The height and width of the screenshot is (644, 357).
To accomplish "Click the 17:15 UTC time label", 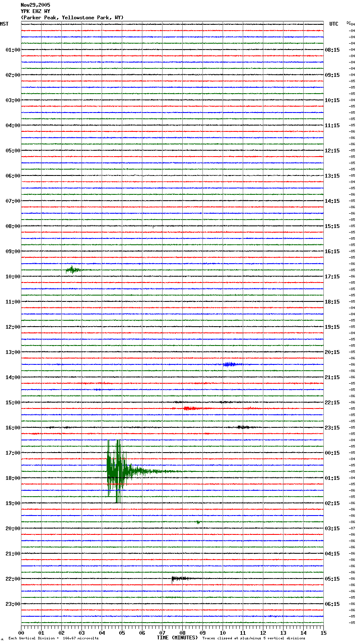I will [x=332, y=277].
